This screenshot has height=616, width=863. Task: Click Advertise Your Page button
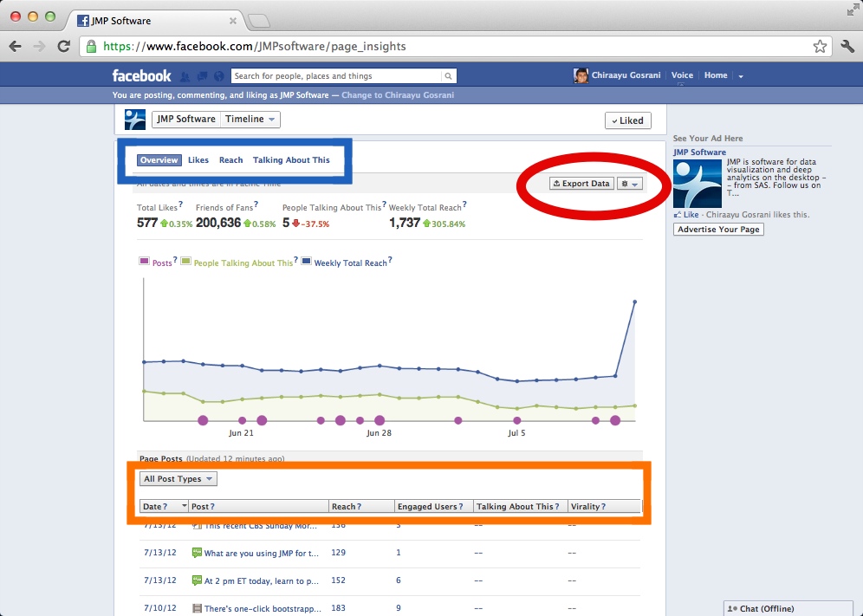coord(718,230)
